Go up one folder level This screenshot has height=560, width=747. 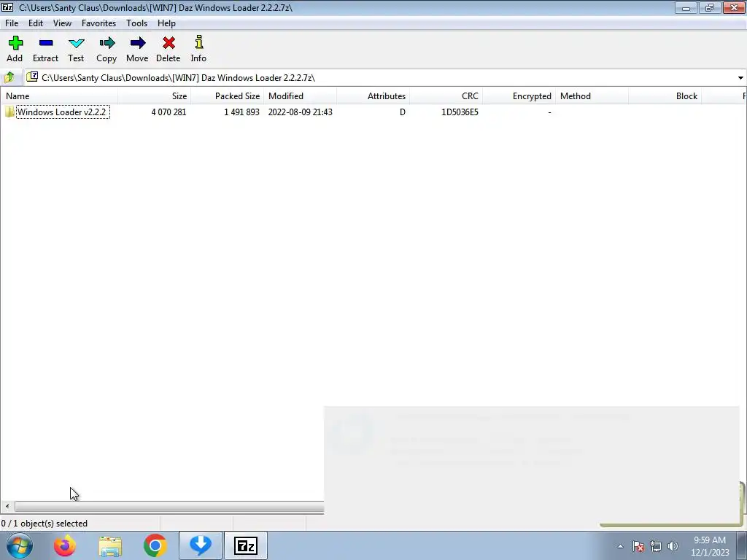(9, 77)
